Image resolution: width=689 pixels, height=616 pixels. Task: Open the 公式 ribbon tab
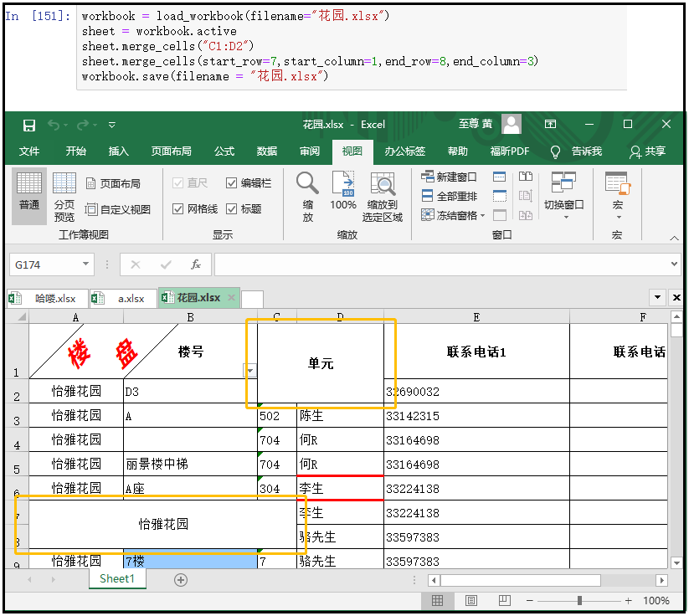224,151
